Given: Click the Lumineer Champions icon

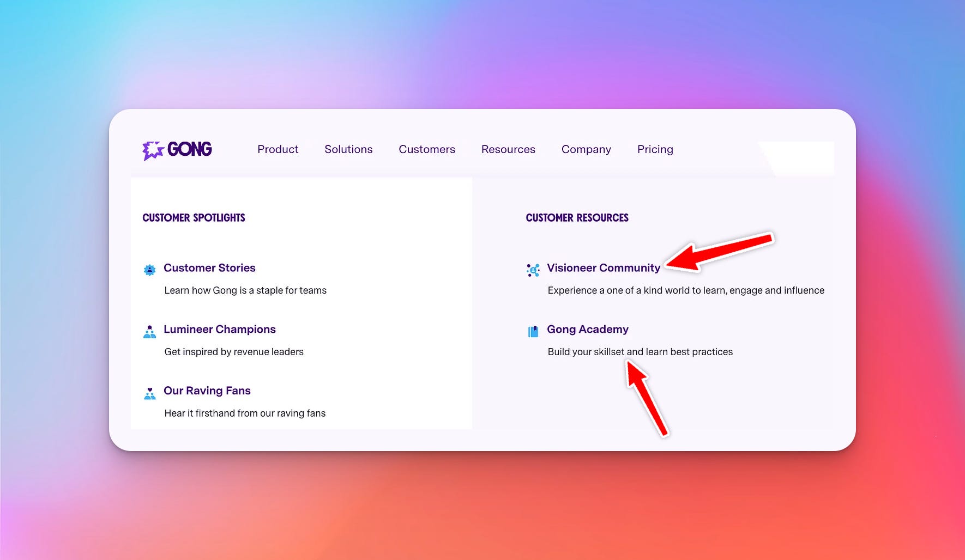Looking at the screenshot, I should 149,332.
